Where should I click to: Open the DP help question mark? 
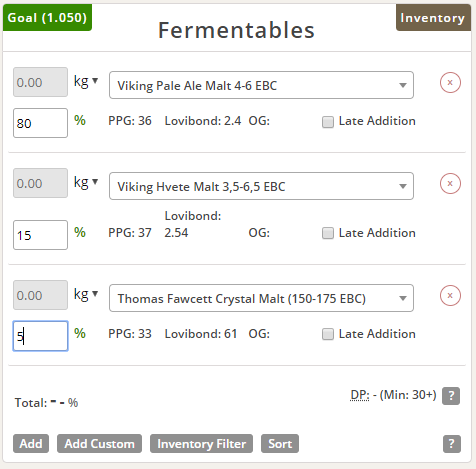[x=451, y=396]
